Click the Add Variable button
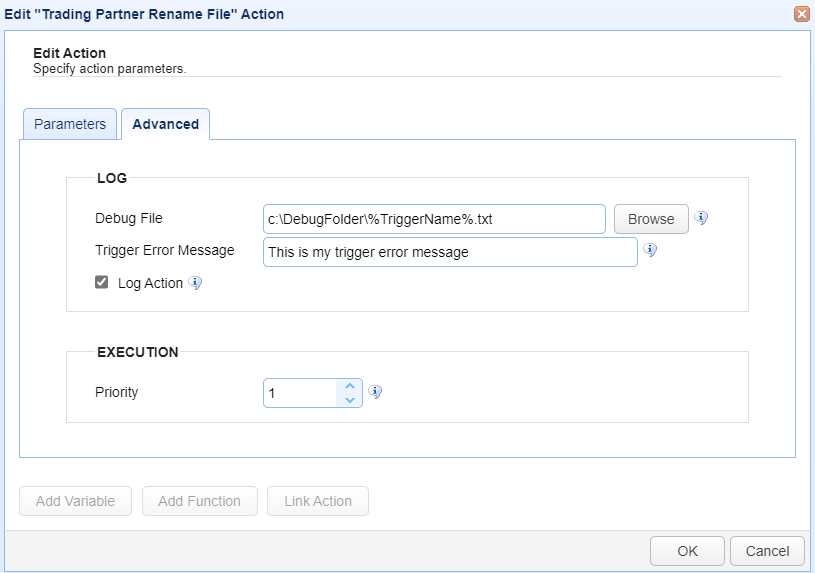This screenshot has width=815, height=573. coord(75,501)
